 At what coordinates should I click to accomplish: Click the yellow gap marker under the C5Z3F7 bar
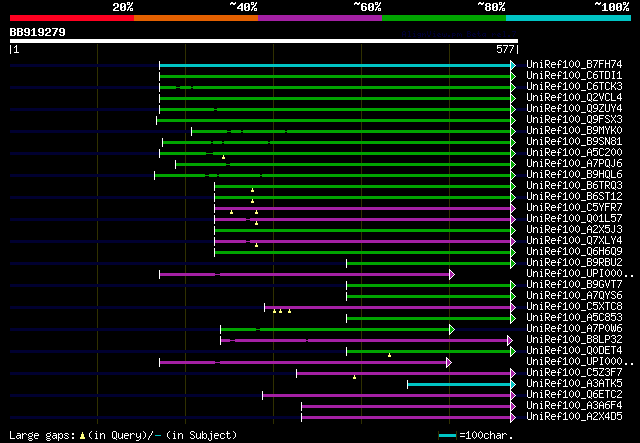click(354, 377)
